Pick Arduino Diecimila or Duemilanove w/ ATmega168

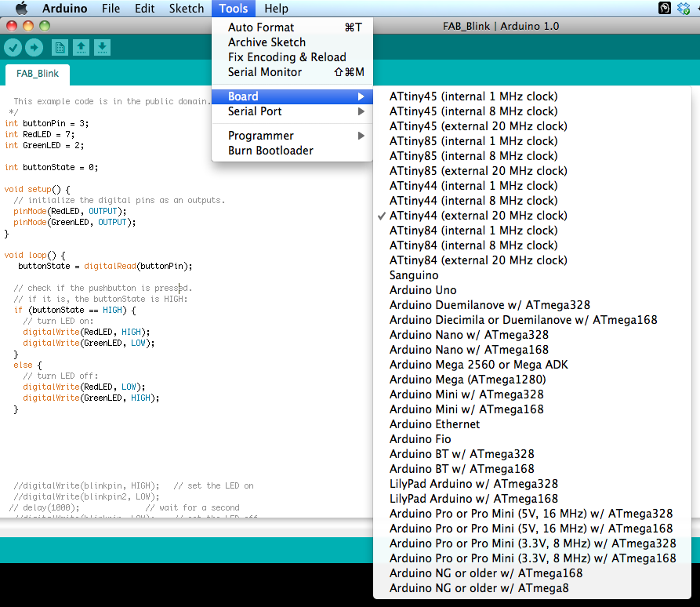(x=531, y=320)
